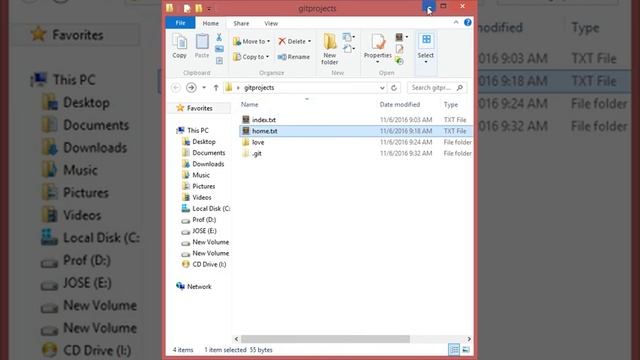Screen dimensions: 640x360
Task: Open Pictures in navigation pane
Action: click(x=203, y=186)
